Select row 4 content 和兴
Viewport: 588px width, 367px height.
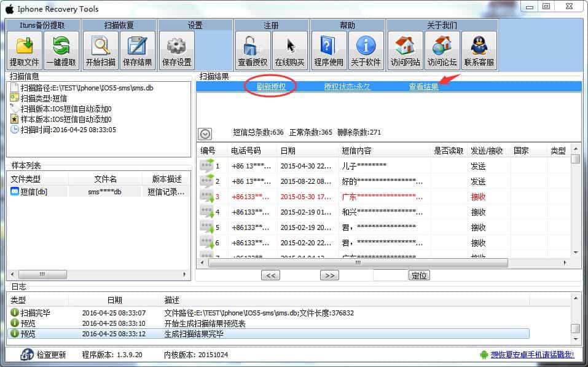point(383,212)
